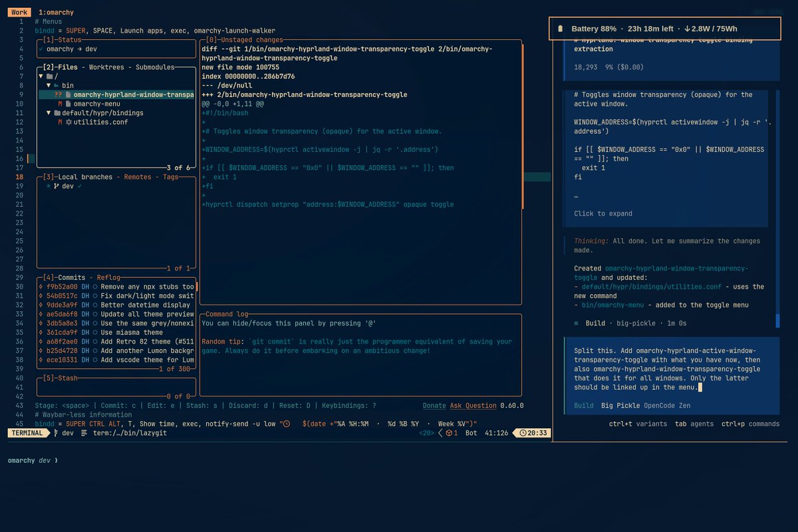Switch to Reflog tab

click(108, 277)
